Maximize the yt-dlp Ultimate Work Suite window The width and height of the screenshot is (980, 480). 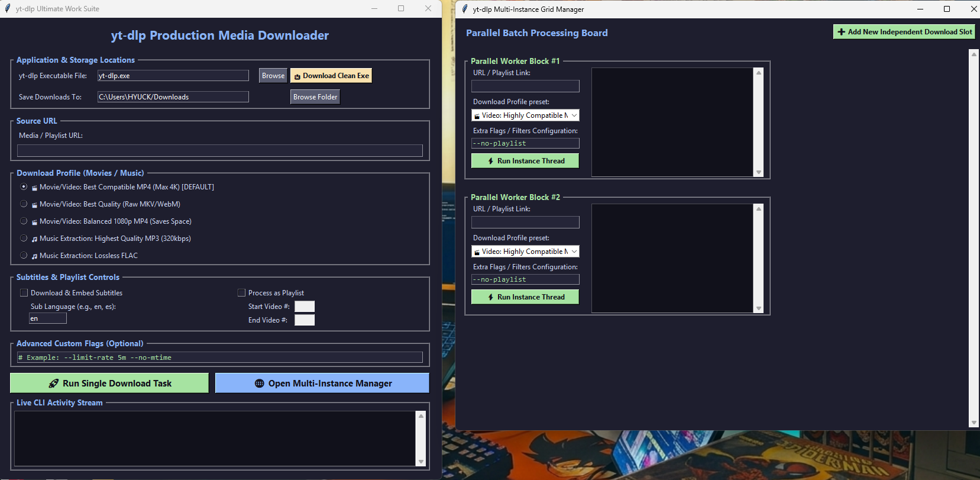point(401,8)
